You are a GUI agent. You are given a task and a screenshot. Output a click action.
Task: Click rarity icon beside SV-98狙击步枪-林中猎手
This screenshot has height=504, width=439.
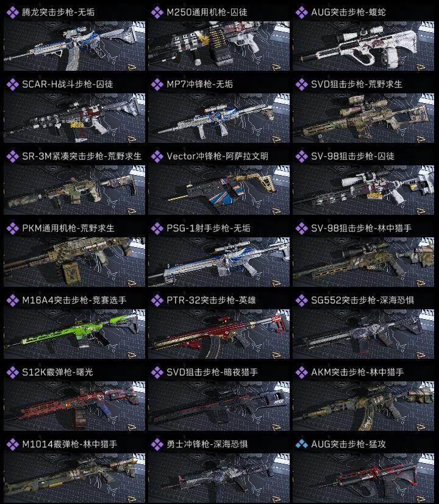point(302,229)
